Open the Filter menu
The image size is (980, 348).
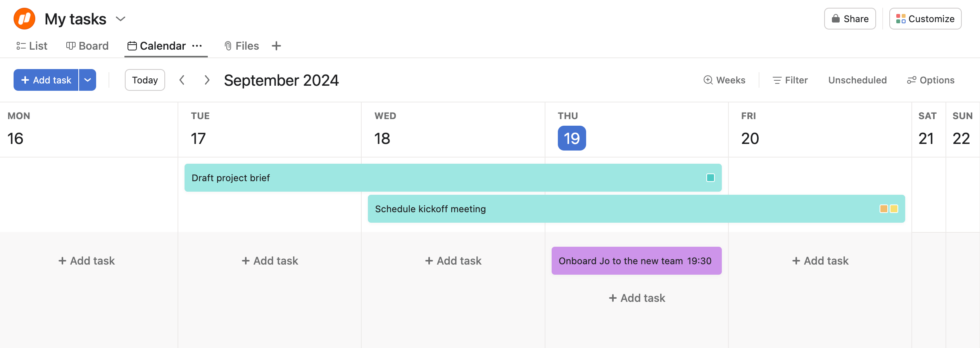(790, 80)
